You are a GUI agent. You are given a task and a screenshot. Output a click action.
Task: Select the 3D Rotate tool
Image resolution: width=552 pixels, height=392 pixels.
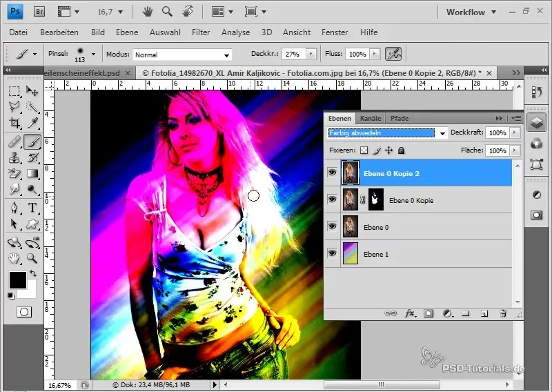[14, 242]
